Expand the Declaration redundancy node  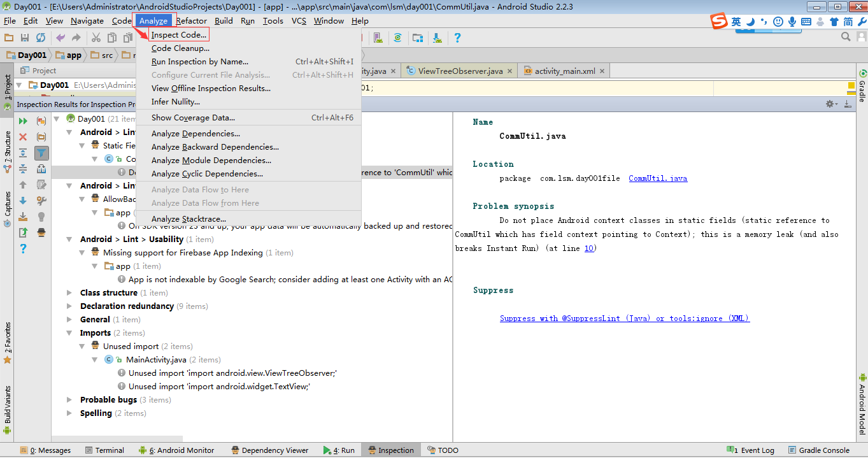(x=69, y=306)
